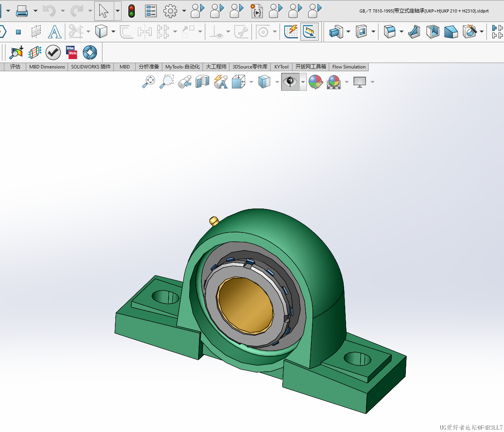The image size is (504, 432).
Task: Open the SOLIDWORKS 插件 tab
Action: tap(91, 67)
